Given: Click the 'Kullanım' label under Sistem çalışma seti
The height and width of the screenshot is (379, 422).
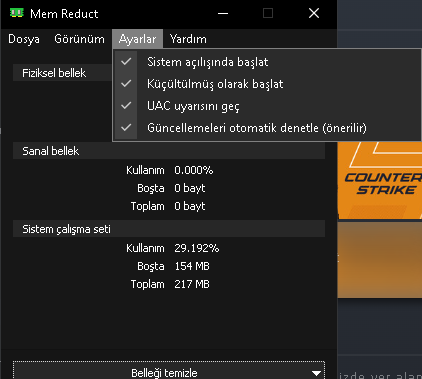Looking at the screenshot, I should click(145, 248).
